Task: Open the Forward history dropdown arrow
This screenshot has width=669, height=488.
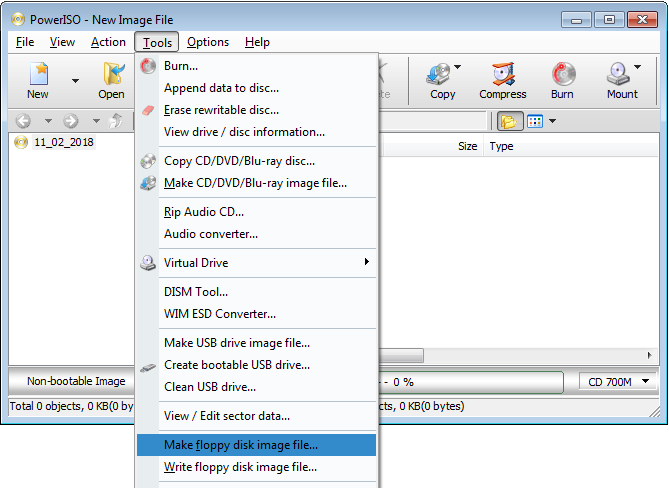Action: (x=96, y=121)
